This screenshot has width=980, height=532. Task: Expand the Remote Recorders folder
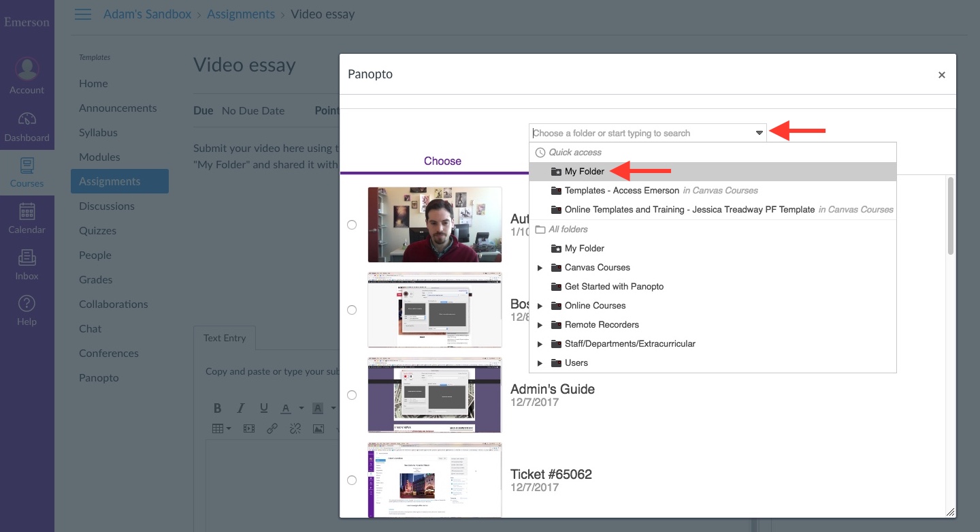tap(540, 325)
